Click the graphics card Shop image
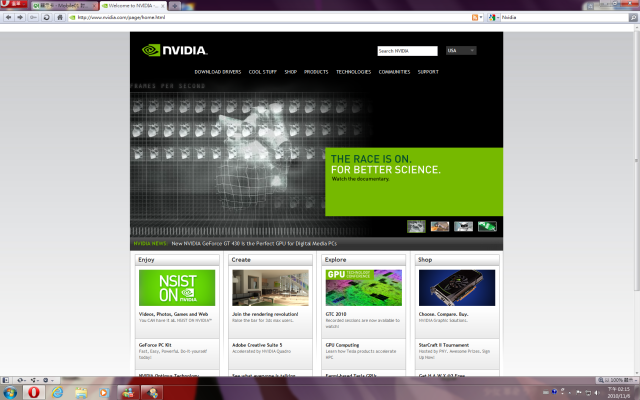The height and width of the screenshot is (400, 640). click(457, 288)
